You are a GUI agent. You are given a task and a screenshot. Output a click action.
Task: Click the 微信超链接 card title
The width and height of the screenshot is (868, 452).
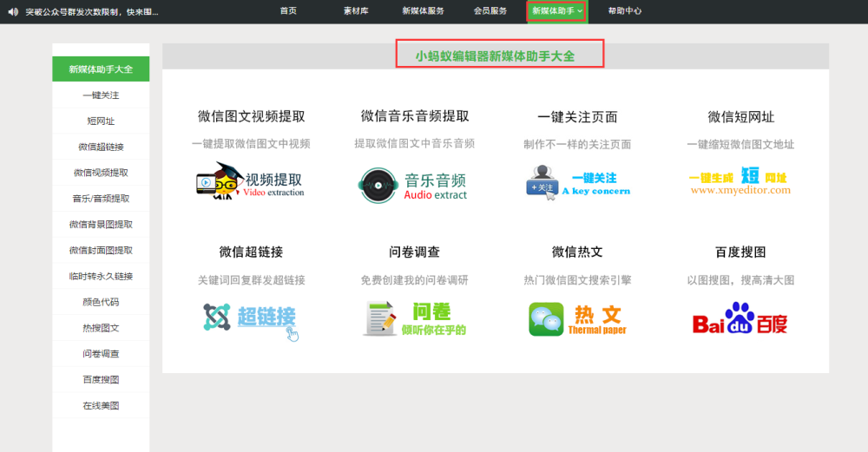click(x=251, y=252)
